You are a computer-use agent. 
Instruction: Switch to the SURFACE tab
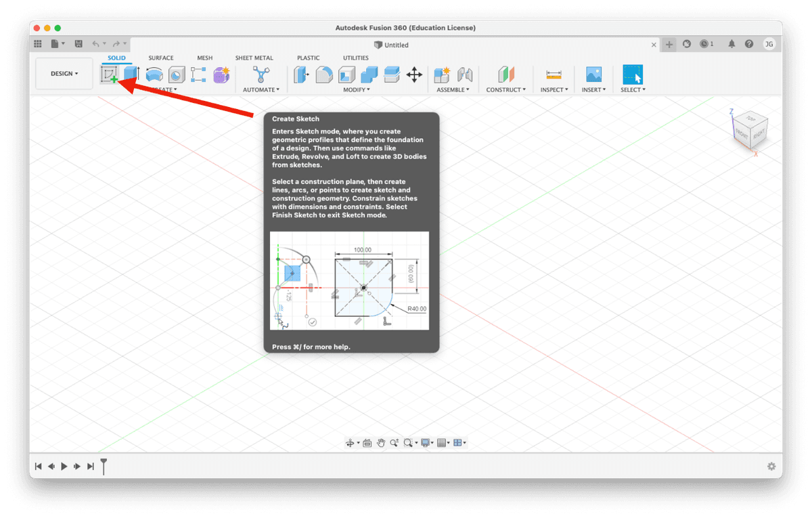click(161, 58)
